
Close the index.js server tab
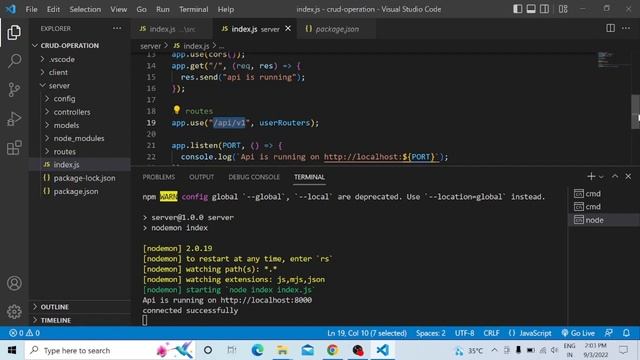tap(288, 28)
